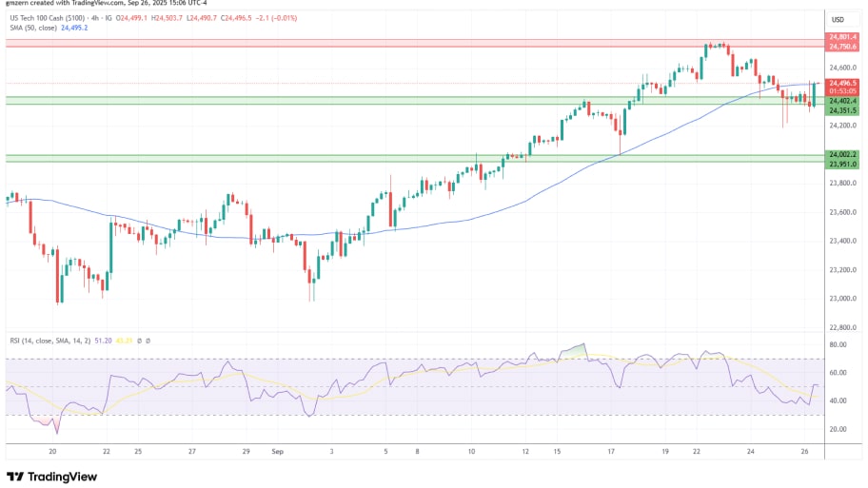Click date 22 right of 19 on time axis

pos(697,452)
